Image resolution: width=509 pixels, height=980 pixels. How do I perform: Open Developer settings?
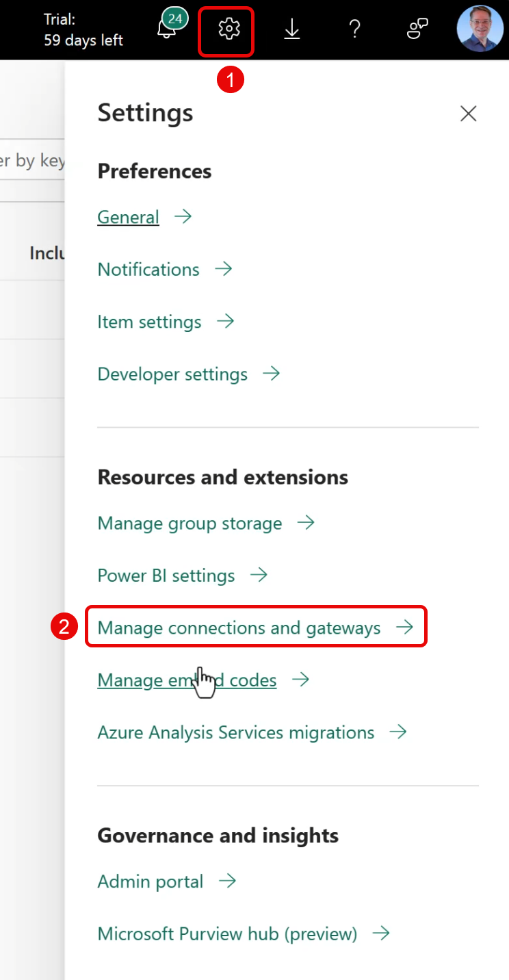[172, 374]
